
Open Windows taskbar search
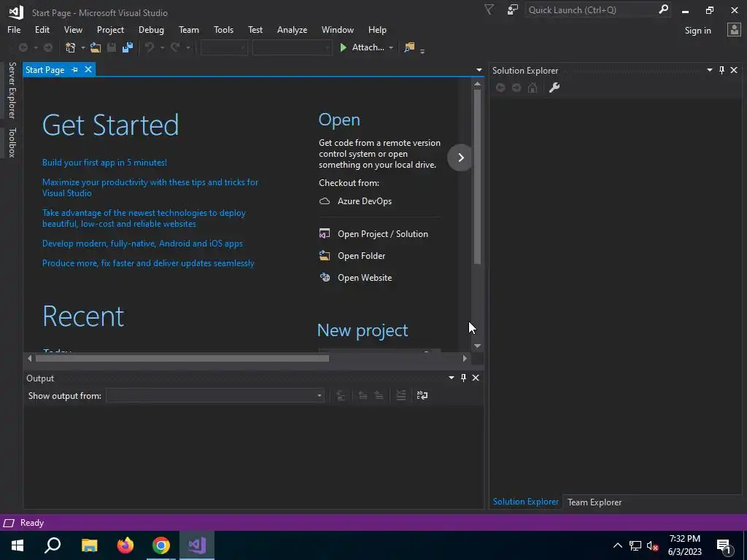pos(53,545)
